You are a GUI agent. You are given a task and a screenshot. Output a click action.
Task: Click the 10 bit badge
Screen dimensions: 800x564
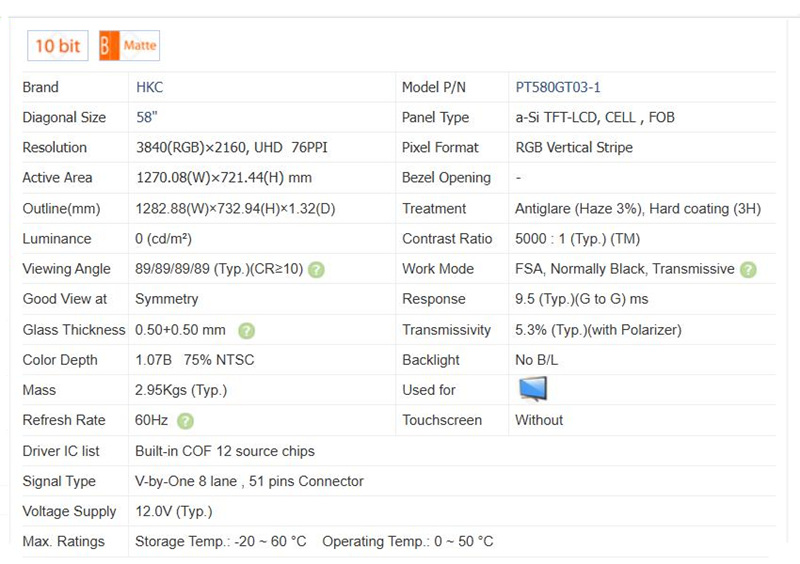tap(57, 46)
